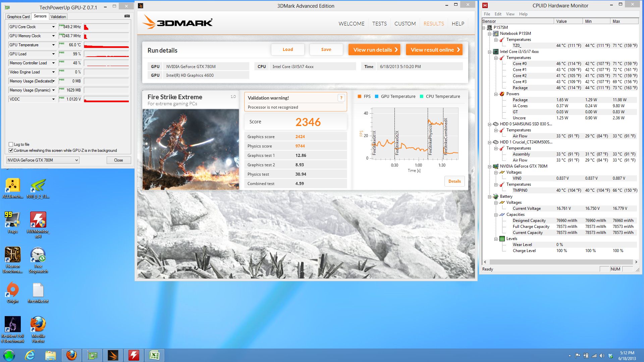Viewport: 644px width, 362px height.
Task: Close GPU-Z with the Close button
Action: [118, 160]
